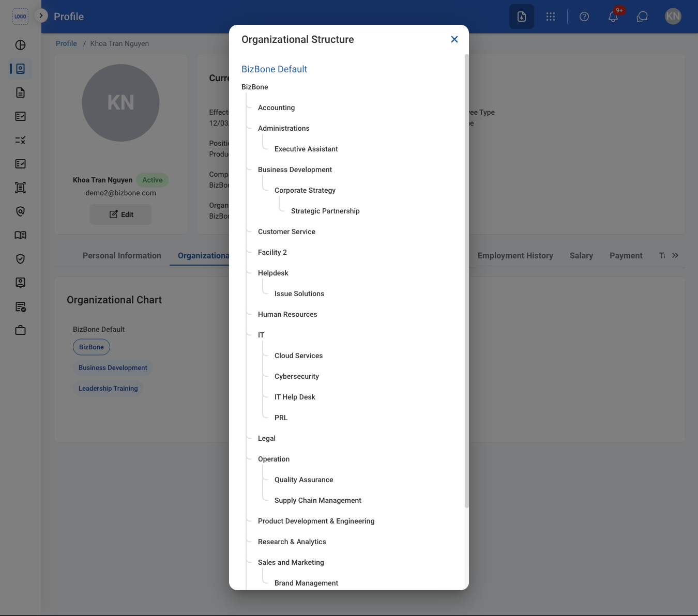Select Business Development in the dialog tree
The width and height of the screenshot is (698, 616).
(x=295, y=170)
